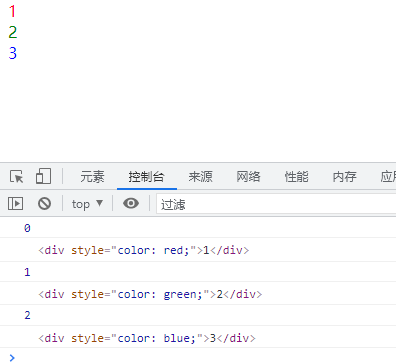Clear the console with the ban icon
396x363 pixels.
click(44, 203)
